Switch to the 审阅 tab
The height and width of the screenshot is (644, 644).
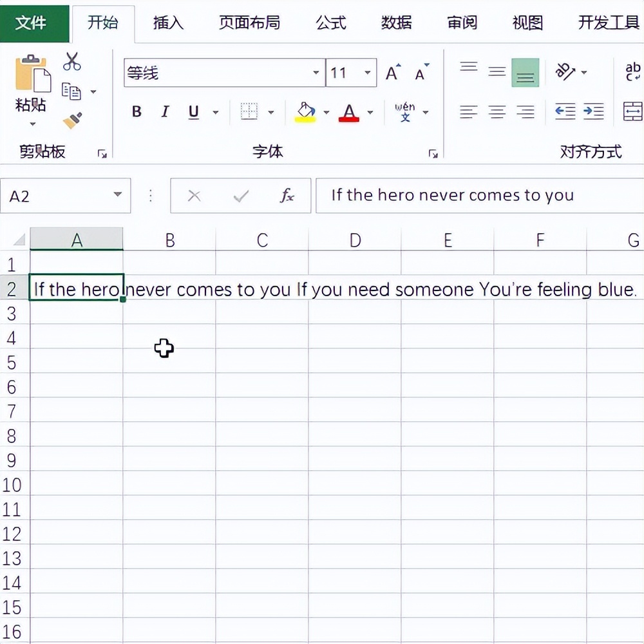(462, 23)
